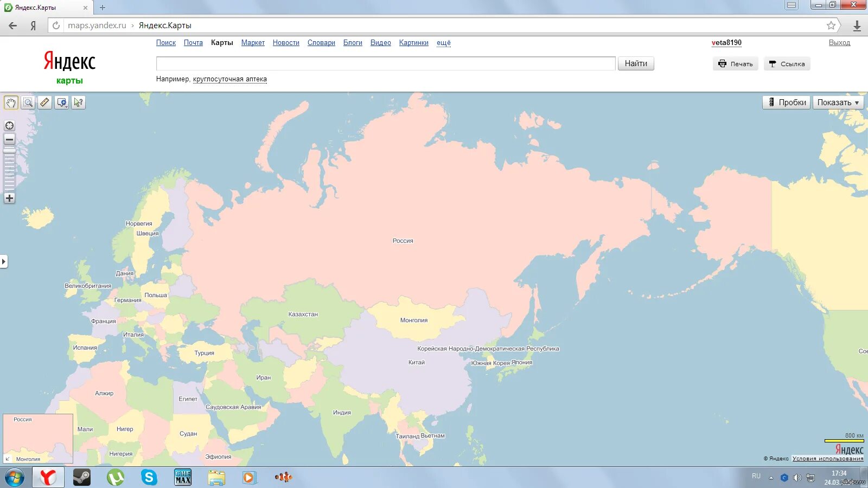Zoom in with the plus button
Screen dimensions: 868x488
click(x=9, y=198)
